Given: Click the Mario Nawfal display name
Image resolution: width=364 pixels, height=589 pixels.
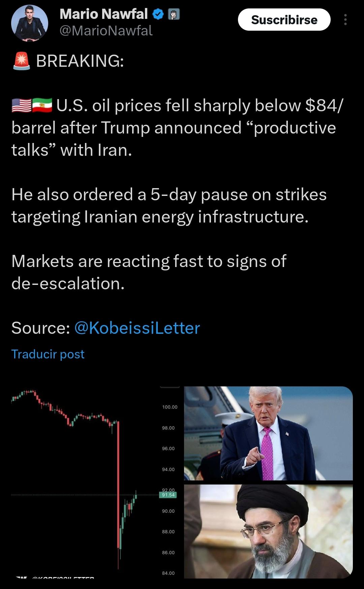Looking at the screenshot, I should 103,14.
